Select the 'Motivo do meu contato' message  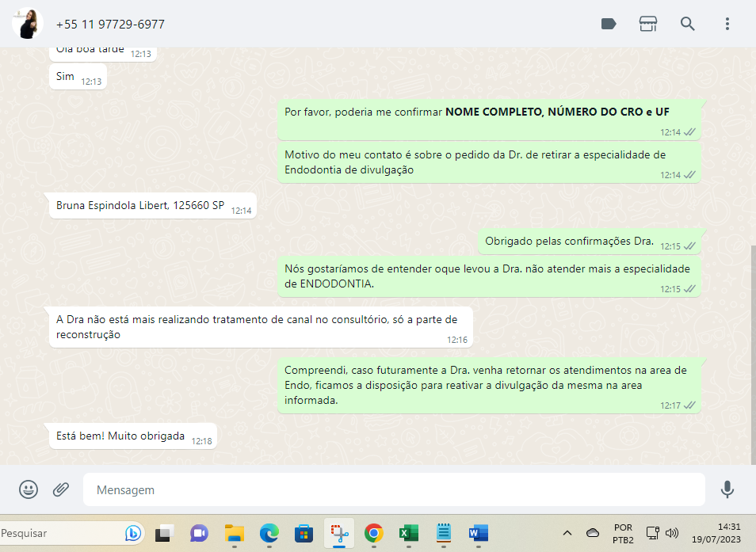(488, 162)
